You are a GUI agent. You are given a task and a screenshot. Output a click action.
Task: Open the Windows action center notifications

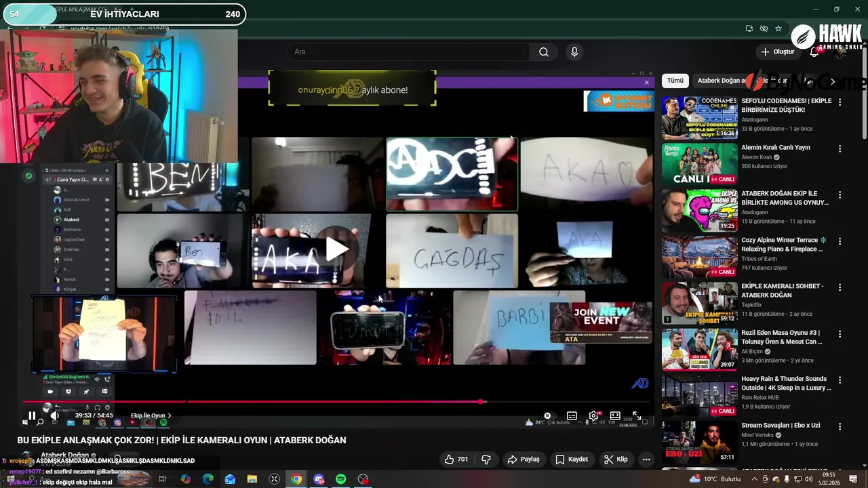click(853, 479)
